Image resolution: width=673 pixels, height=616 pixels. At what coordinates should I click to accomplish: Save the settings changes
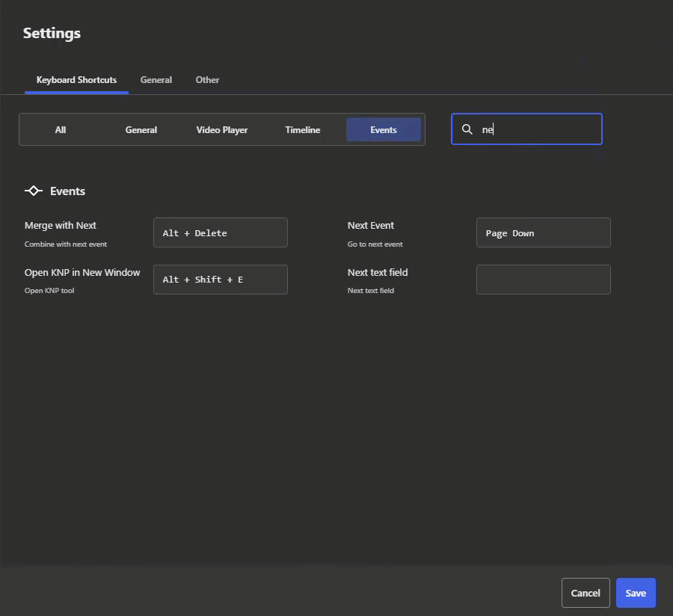click(x=636, y=593)
